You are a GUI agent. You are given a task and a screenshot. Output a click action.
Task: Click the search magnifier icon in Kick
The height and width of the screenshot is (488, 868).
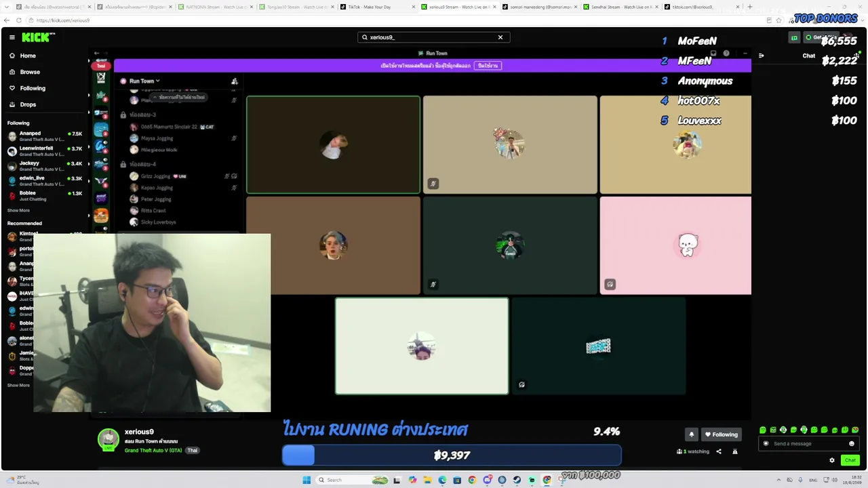[365, 37]
